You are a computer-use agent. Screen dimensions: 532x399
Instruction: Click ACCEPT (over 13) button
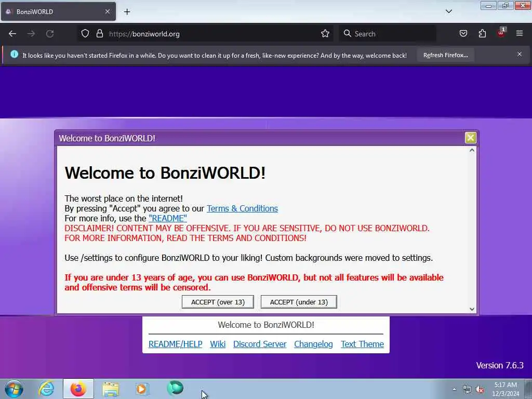(218, 302)
